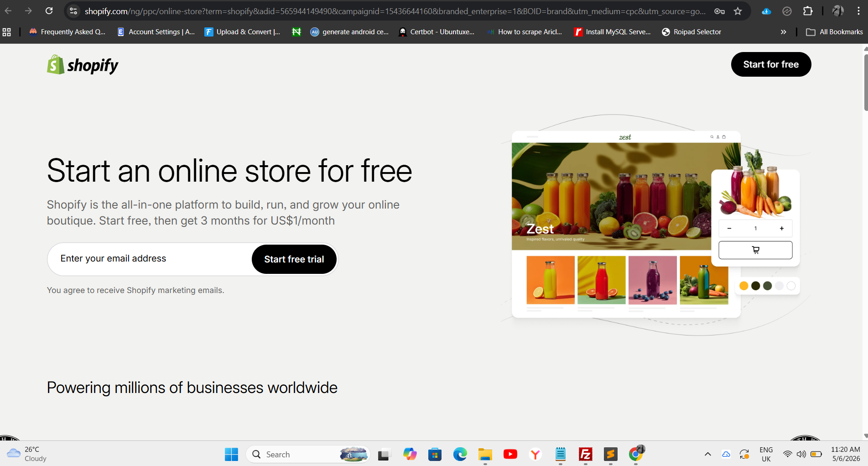This screenshot has width=868, height=466.
Task: Click the battery icon in system tray
Action: pyautogui.click(x=816, y=454)
